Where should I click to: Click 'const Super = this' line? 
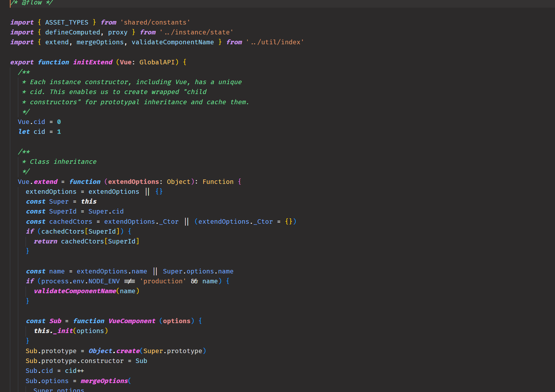tap(61, 201)
